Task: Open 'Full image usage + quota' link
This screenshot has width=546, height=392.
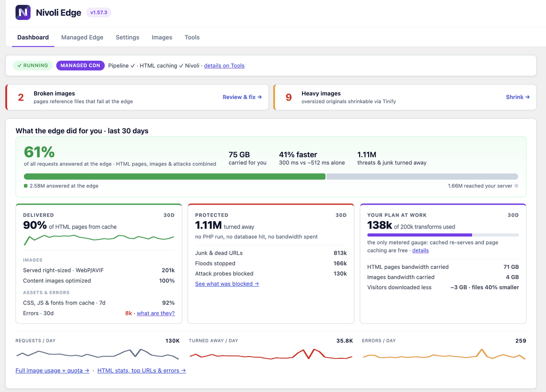Action: 52,370
